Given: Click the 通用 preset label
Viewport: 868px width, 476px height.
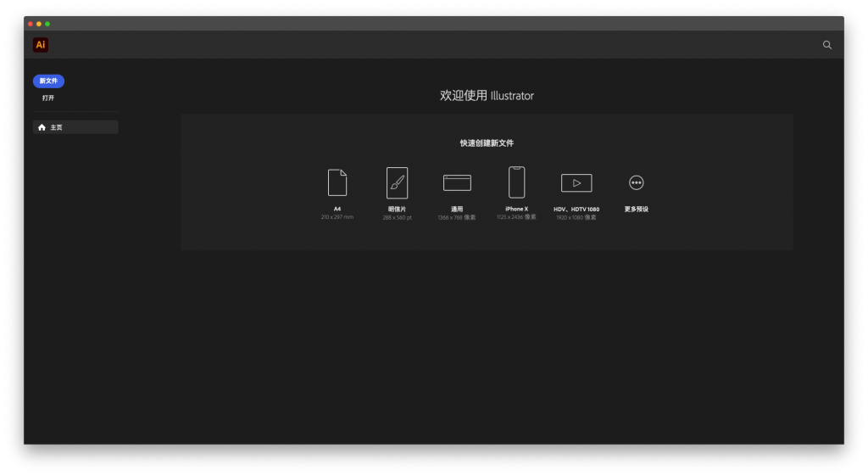Looking at the screenshot, I should (x=457, y=210).
